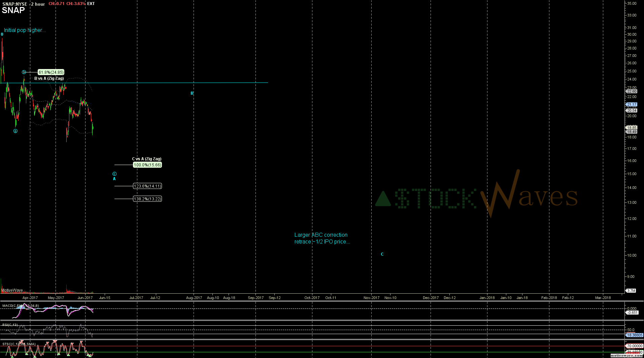Click the 18.38805 RSI value tag
Screen dimensions: 644x358
(634, 335)
